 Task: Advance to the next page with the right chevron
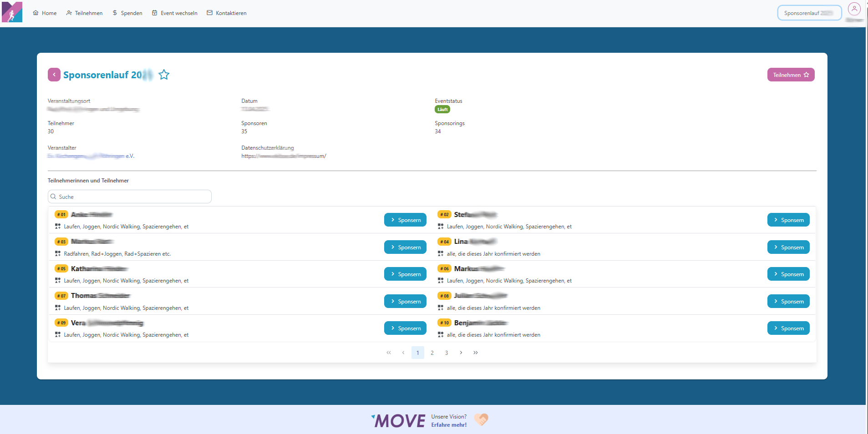[461, 353]
